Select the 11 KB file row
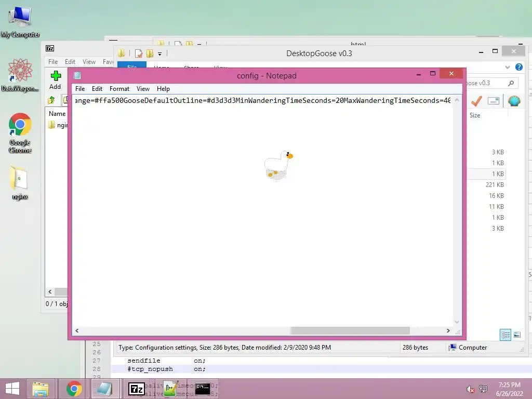The height and width of the screenshot is (399, 532). coord(486,207)
